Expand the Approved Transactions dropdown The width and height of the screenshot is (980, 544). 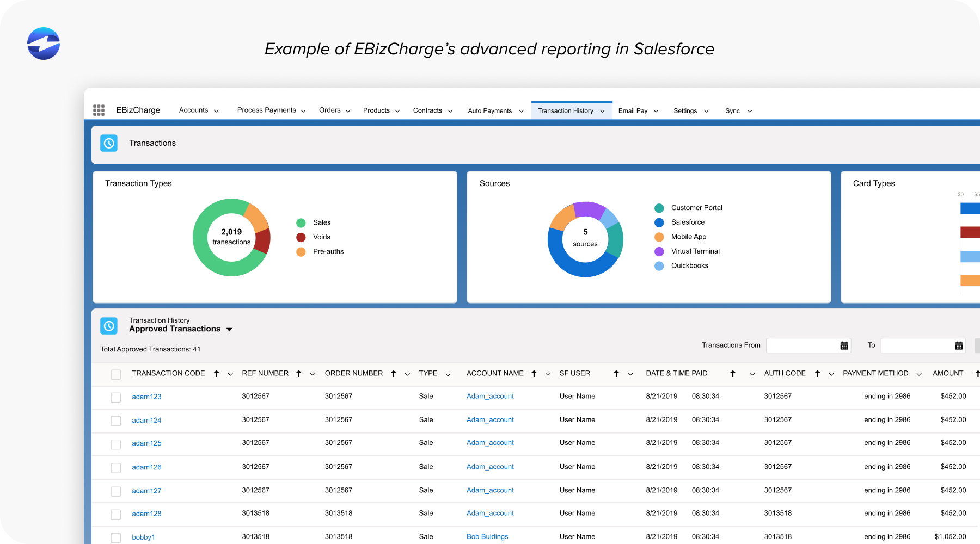point(229,329)
